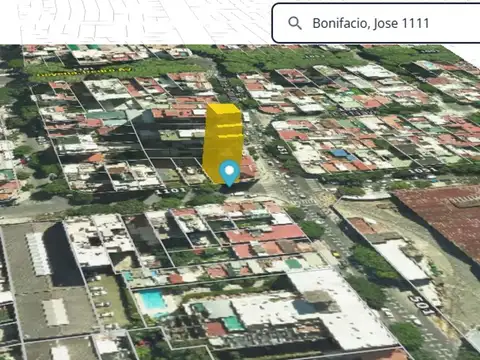
Task: Click the magnifier search icon
Action: [x=295, y=23]
